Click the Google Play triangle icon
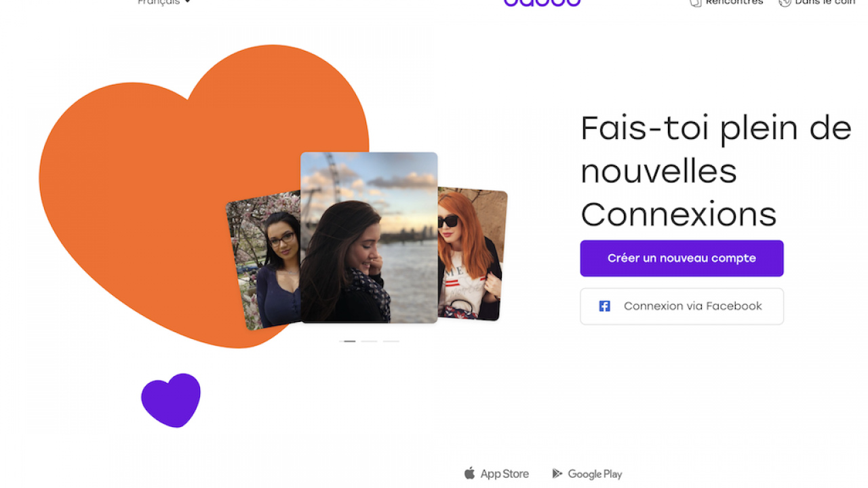The height and width of the screenshot is (488, 868). pyautogui.click(x=557, y=474)
